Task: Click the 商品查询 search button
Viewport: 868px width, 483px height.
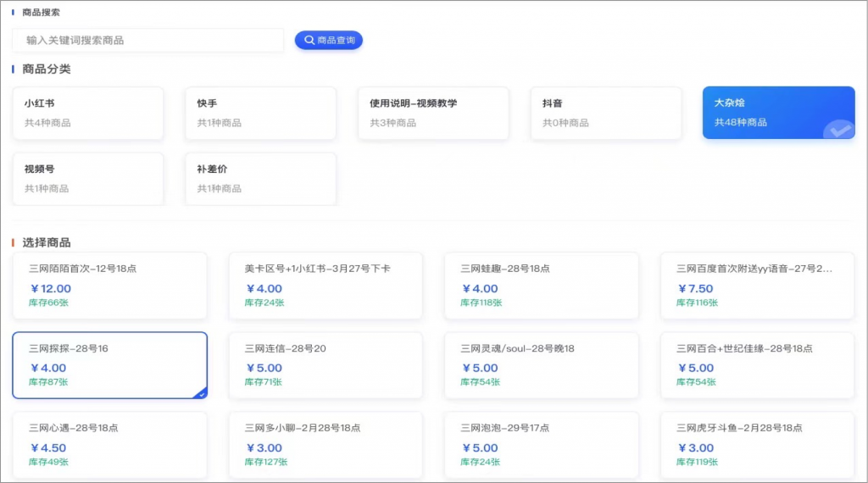Action: [329, 40]
